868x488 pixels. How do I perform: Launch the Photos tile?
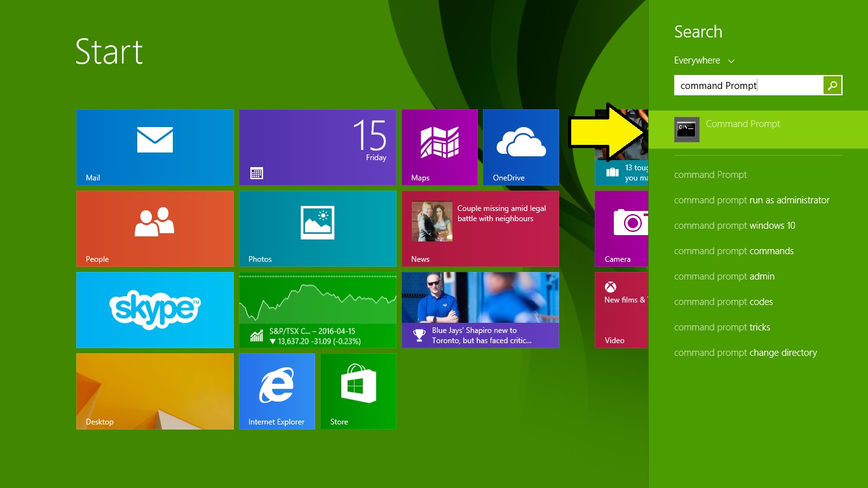pyautogui.click(x=318, y=229)
